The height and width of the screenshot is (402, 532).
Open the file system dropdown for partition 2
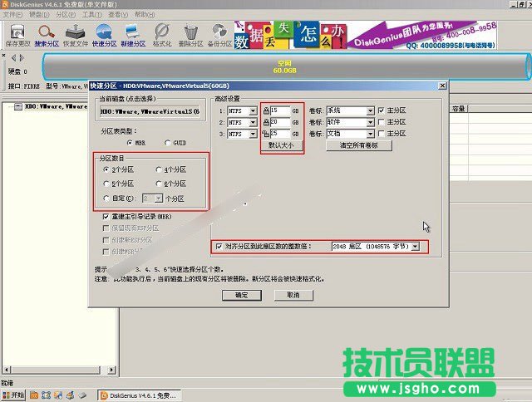[253, 122]
